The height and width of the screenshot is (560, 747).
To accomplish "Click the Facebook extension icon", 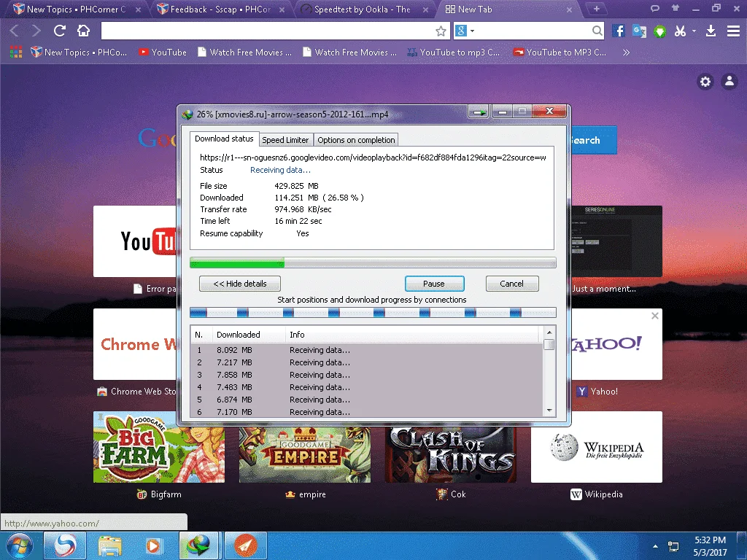I will pos(618,31).
